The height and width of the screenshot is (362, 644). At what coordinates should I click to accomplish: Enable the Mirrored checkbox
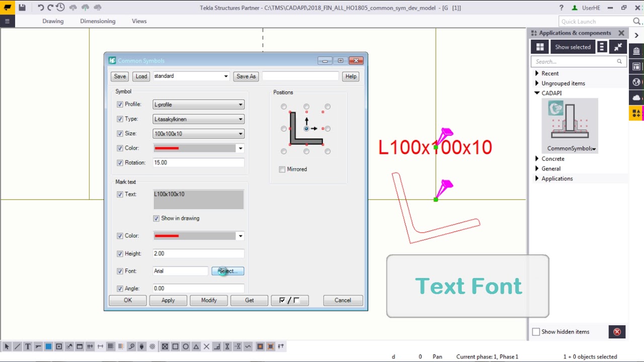[282, 169]
